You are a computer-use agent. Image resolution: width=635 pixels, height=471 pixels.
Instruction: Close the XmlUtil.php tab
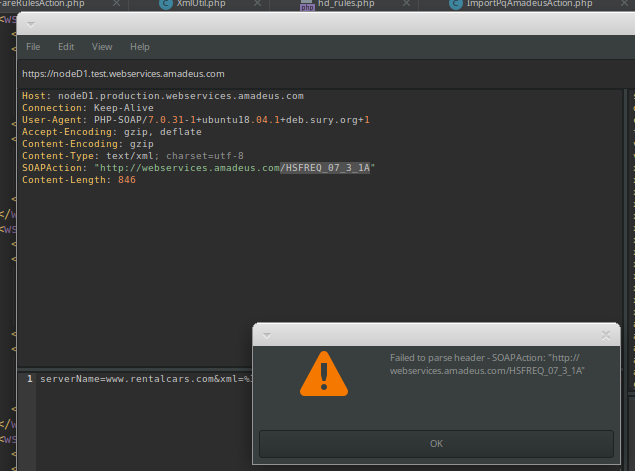click(257, 3)
